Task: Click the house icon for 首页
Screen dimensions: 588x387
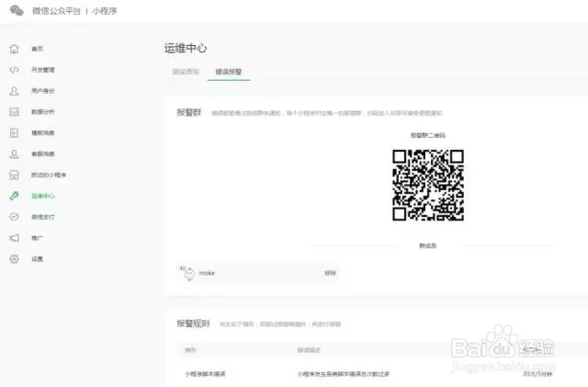Action: point(15,49)
